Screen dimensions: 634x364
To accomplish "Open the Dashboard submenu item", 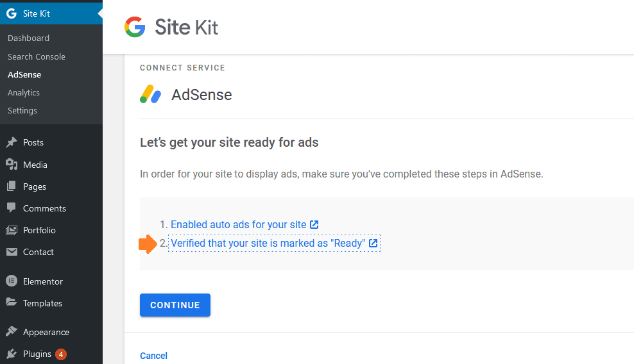I will coord(28,38).
